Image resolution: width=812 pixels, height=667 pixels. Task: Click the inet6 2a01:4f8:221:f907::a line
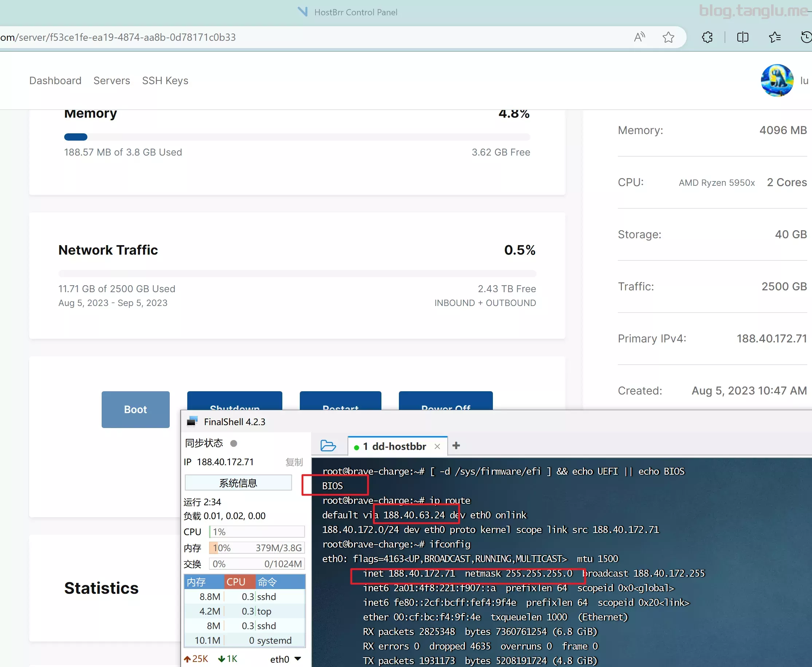click(x=519, y=588)
